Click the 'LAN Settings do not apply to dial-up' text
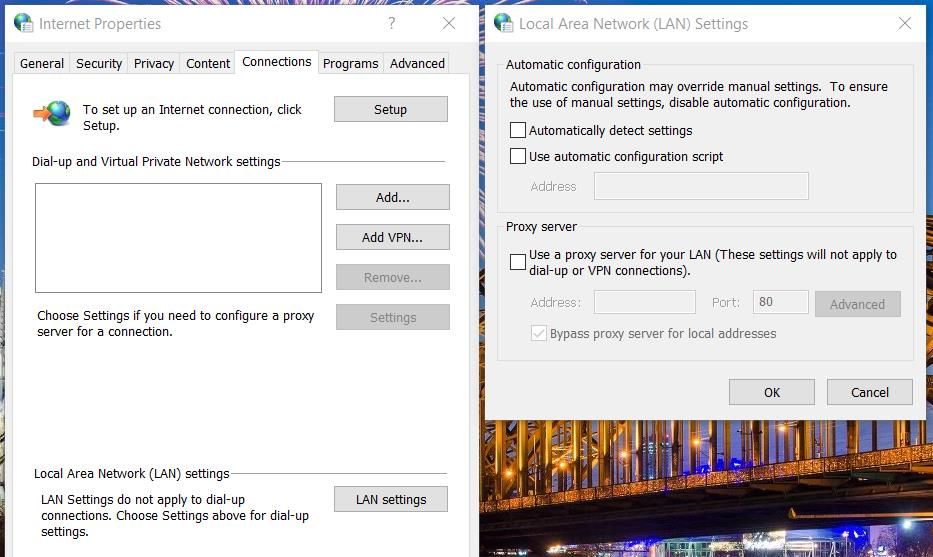Screen dimensions: 933x557 175,515
